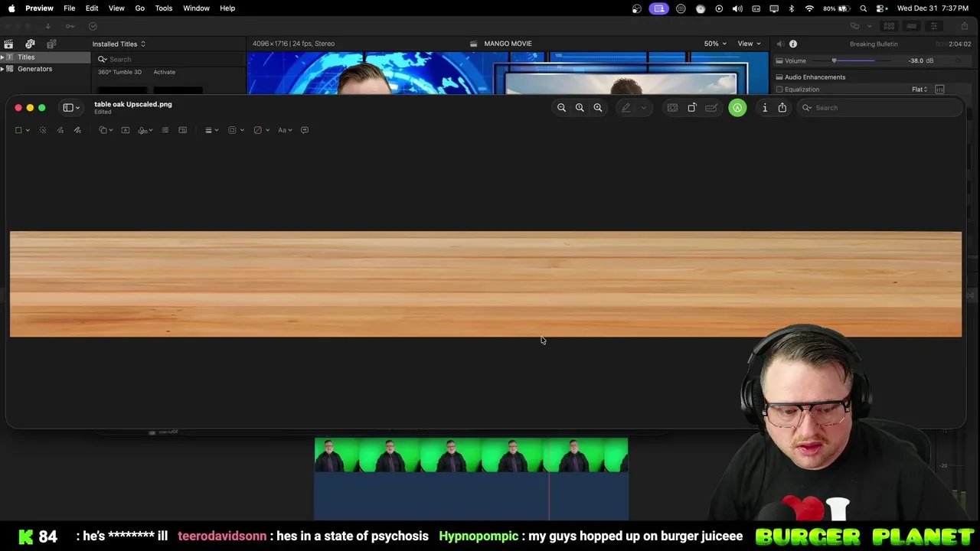Click the Preview Search field
980x551 pixels.
click(x=879, y=108)
